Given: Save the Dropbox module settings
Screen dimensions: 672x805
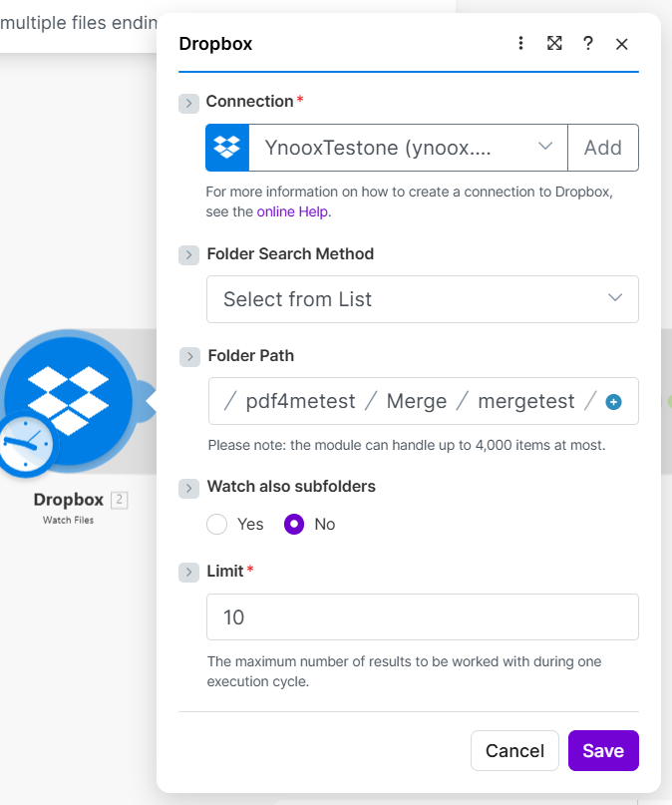Looking at the screenshot, I should pos(603,751).
